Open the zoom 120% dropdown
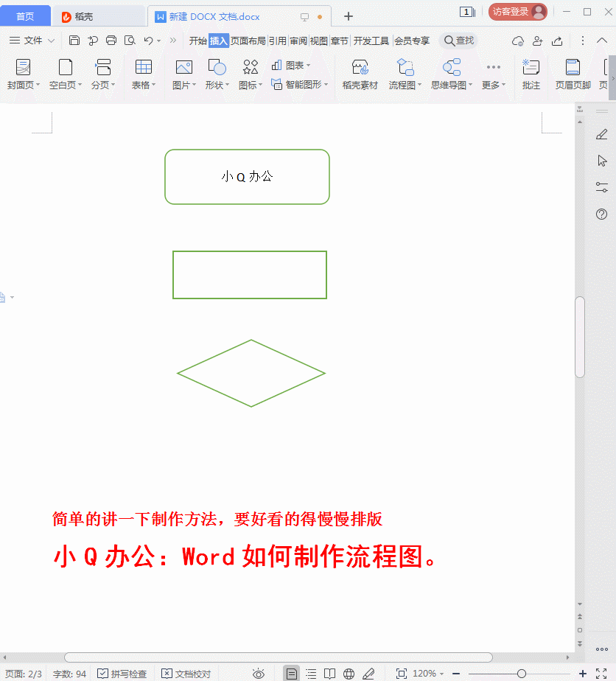The height and width of the screenshot is (681, 616). click(428, 674)
